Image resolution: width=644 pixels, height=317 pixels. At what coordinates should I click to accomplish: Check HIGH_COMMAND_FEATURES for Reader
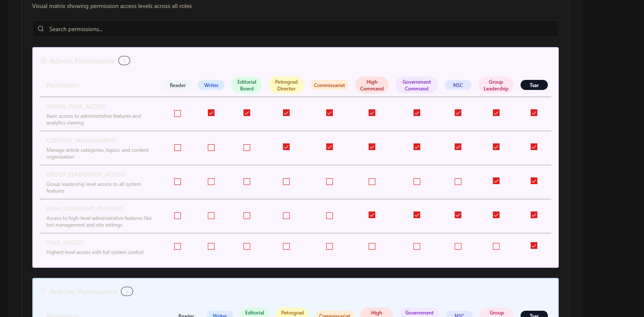178,216
